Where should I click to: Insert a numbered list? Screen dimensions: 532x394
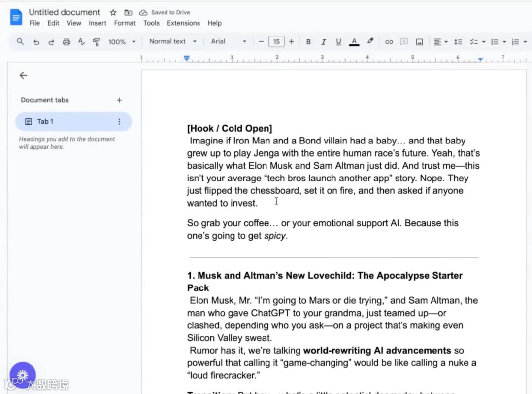515,42
